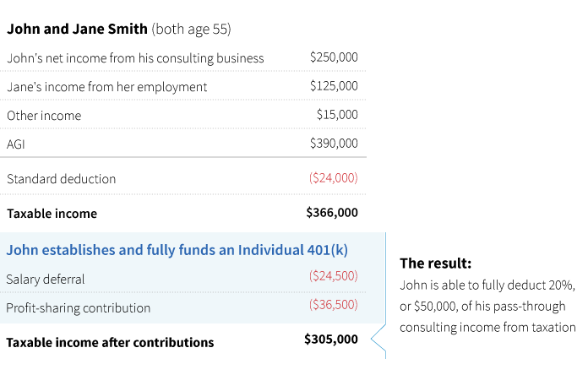Image resolution: width=588 pixels, height=375 pixels.
Task: Select the $15,000 other income value
Action: point(337,114)
